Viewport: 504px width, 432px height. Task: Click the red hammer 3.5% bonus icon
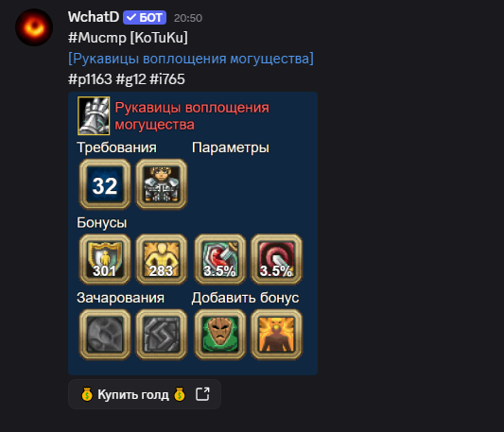[x=220, y=259]
